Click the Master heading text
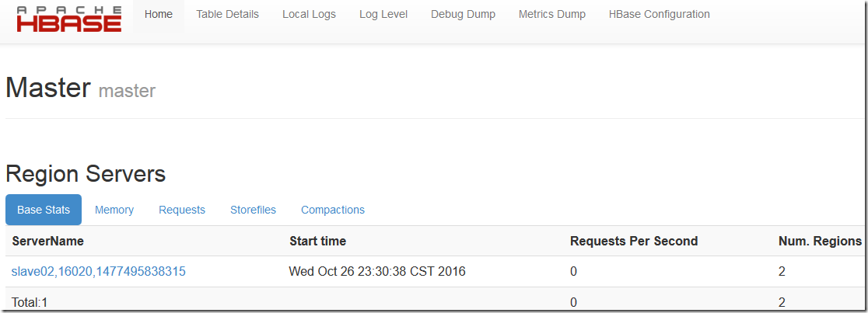 (47, 87)
